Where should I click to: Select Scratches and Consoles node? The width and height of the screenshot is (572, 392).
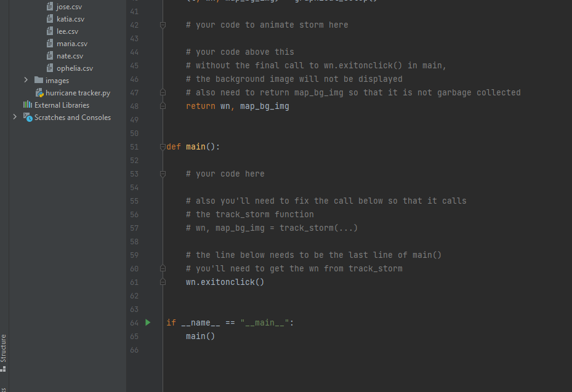pos(72,118)
